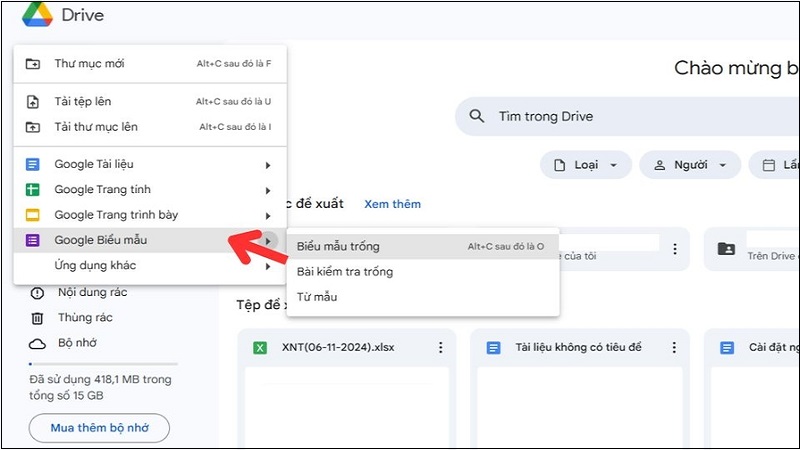Click the Docs icon of Tài liệu không có tiêu đề
The image size is (800, 450).
tap(493, 348)
